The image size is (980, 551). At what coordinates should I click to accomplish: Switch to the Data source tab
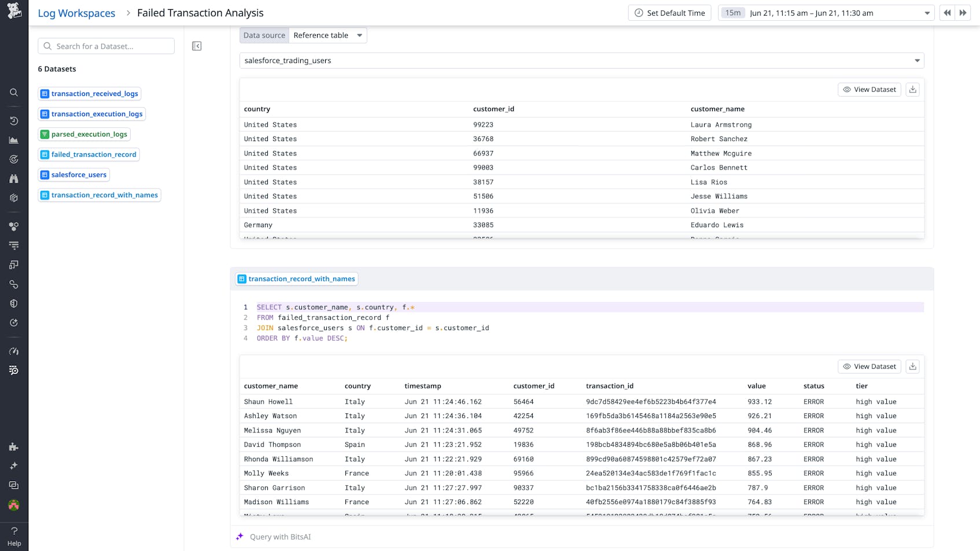[264, 35]
